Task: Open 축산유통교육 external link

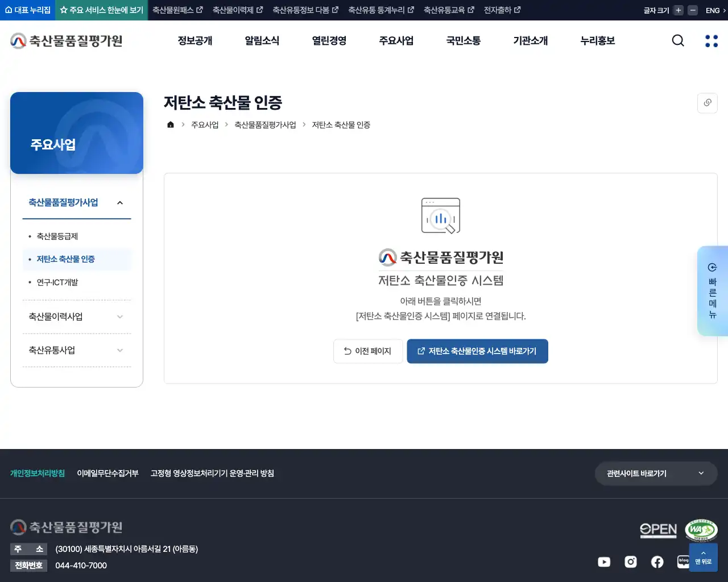Action: coord(449,10)
